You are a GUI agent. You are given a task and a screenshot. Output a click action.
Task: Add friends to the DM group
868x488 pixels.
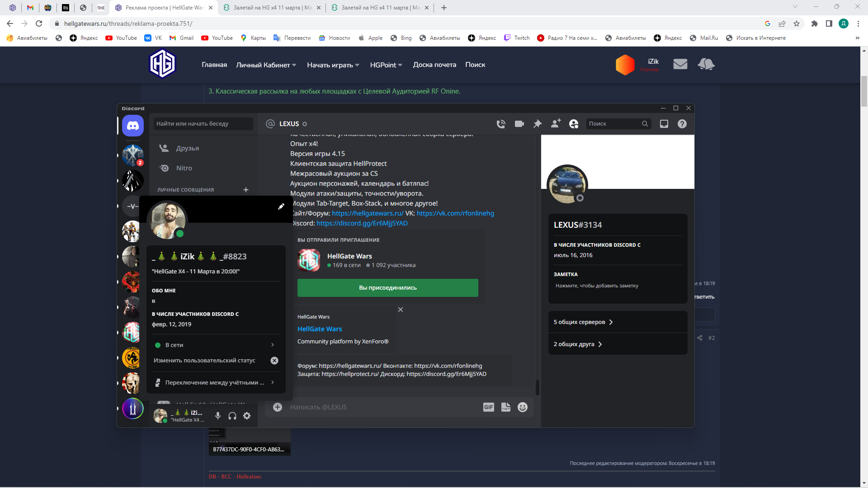point(556,123)
